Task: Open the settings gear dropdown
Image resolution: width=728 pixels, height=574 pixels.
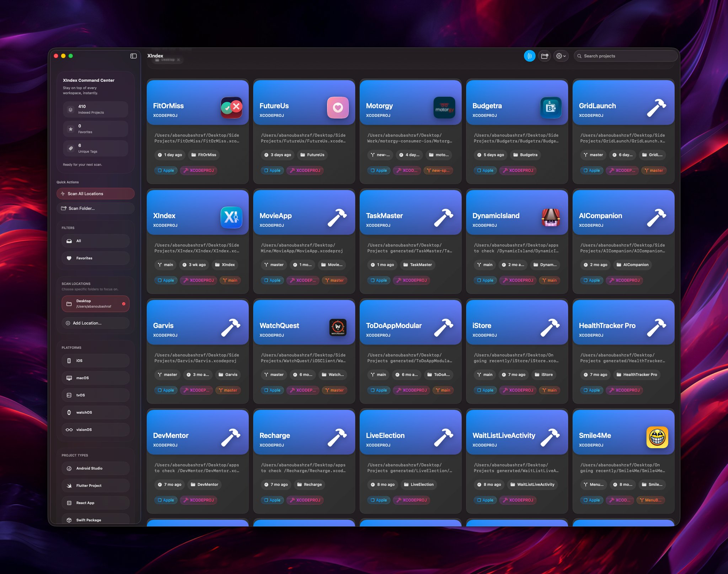Action: click(x=561, y=56)
